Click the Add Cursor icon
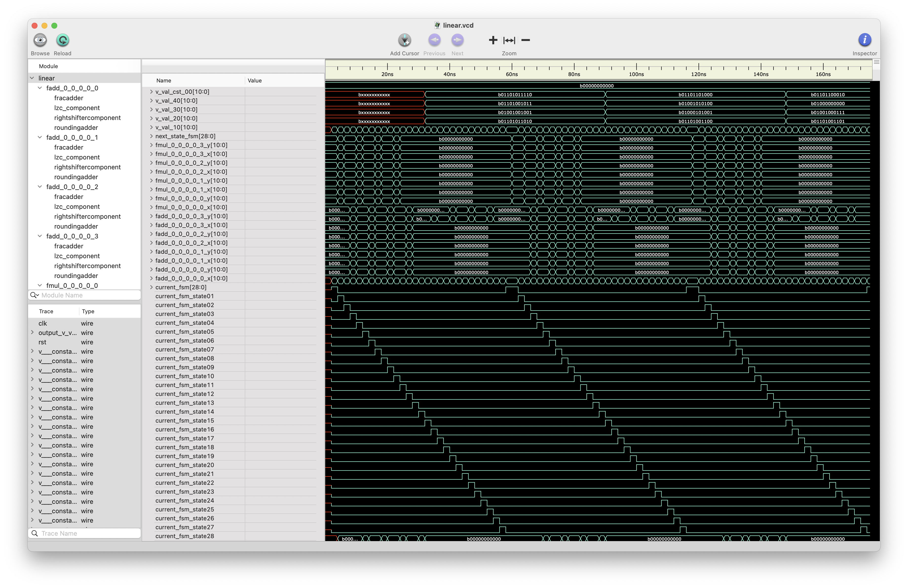The width and height of the screenshot is (908, 588). 404,40
